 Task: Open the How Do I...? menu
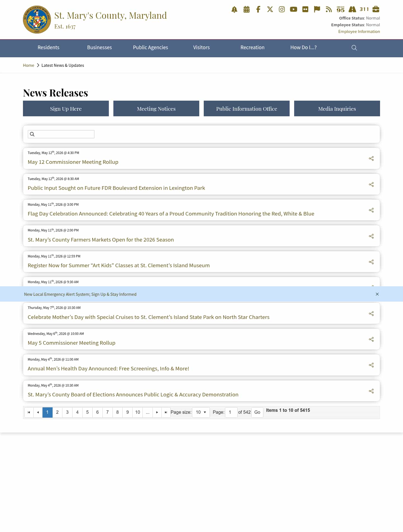(303, 48)
